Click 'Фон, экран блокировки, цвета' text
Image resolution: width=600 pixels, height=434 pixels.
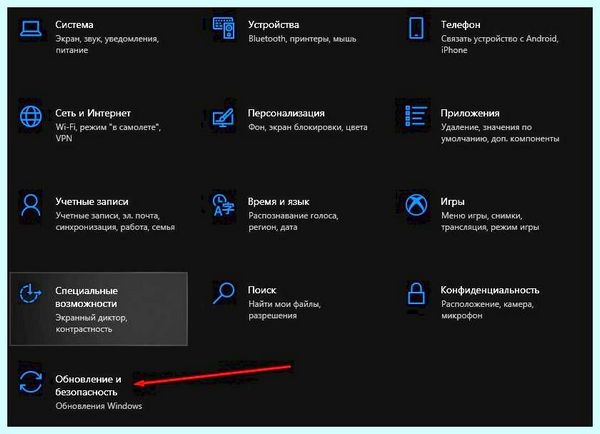coord(308,127)
